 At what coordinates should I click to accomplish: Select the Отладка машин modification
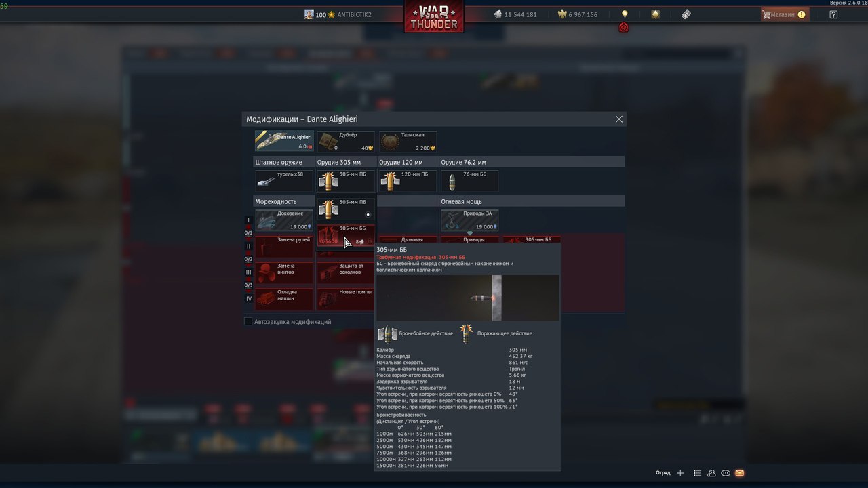coord(284,299)
